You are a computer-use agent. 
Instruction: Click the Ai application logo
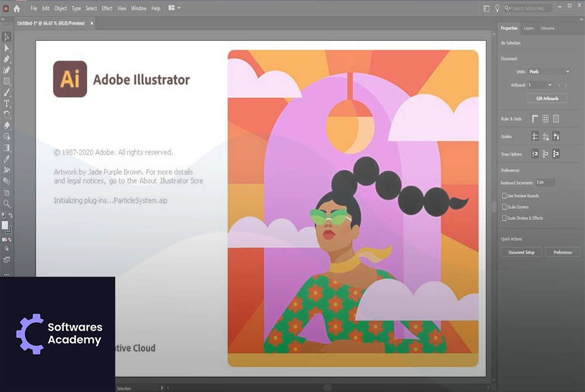tap(6, 8)
